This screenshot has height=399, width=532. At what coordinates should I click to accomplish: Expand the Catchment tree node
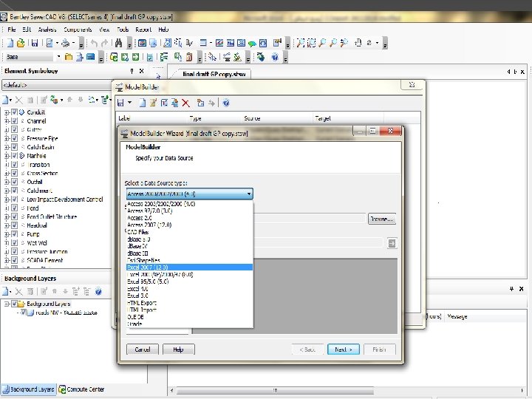coord(7,191)
